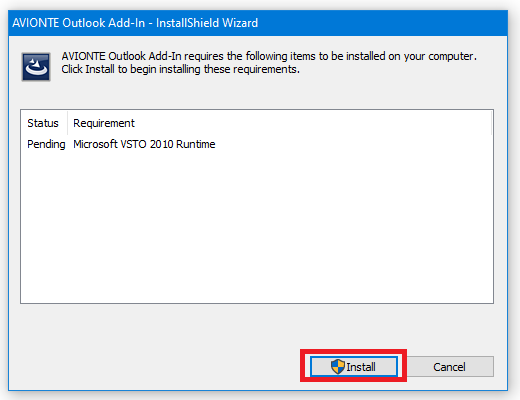
Task: Click the requirements description text
Action: click(269, 62)
